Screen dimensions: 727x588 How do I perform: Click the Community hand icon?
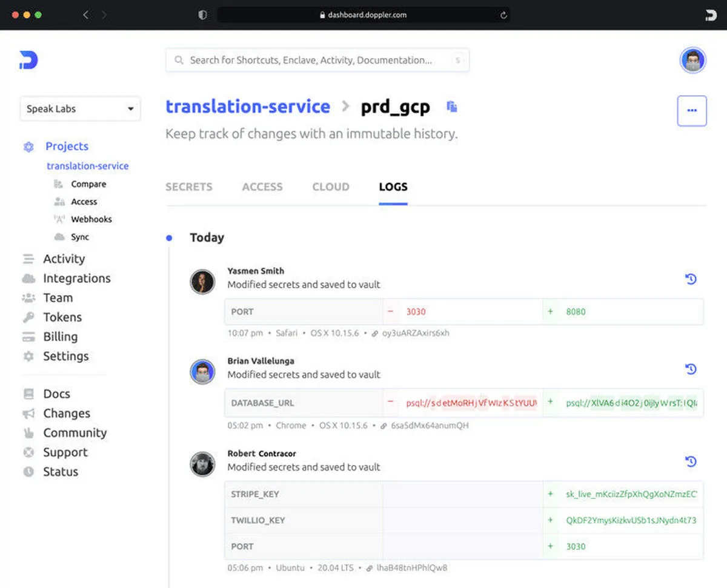pyautogui.click(x=28, y=433)
